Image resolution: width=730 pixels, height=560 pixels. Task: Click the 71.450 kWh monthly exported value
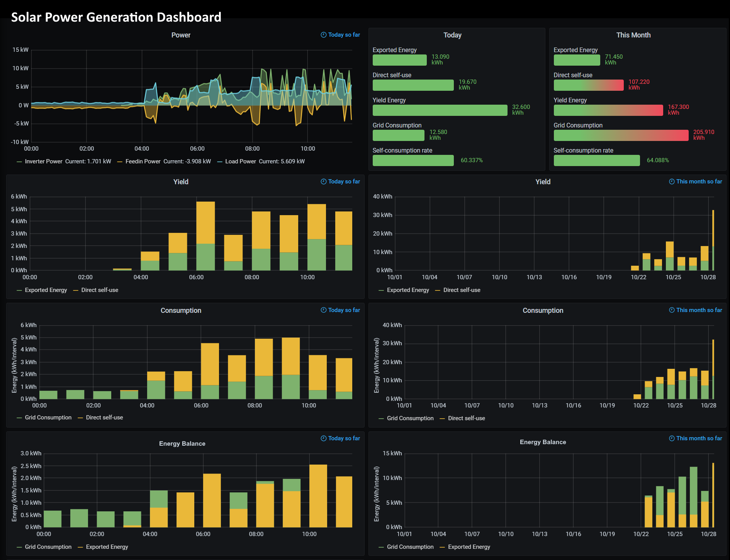click(614, 59)
